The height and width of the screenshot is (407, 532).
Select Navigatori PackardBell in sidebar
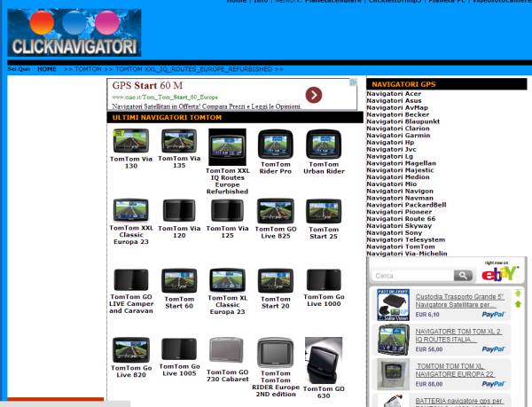pyautogui.click(x=406, y=205)
